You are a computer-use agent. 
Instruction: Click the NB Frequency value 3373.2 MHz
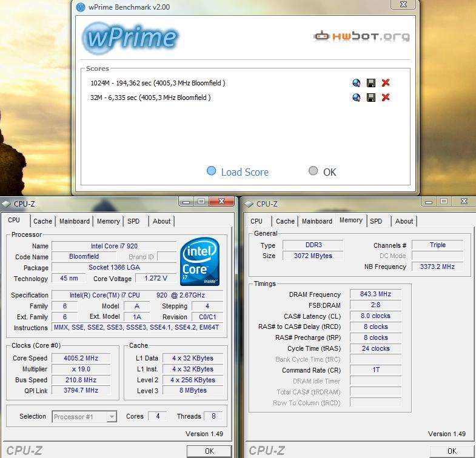coord(438,267)
